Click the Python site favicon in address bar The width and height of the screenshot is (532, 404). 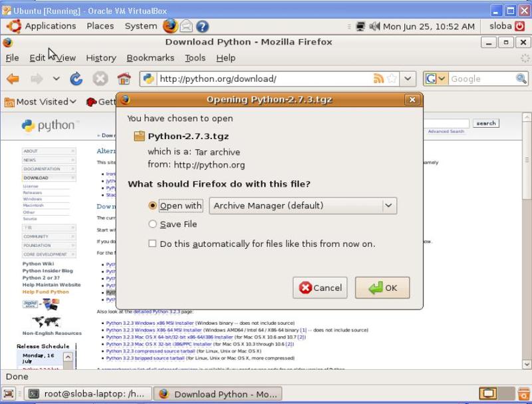point(148,79)
